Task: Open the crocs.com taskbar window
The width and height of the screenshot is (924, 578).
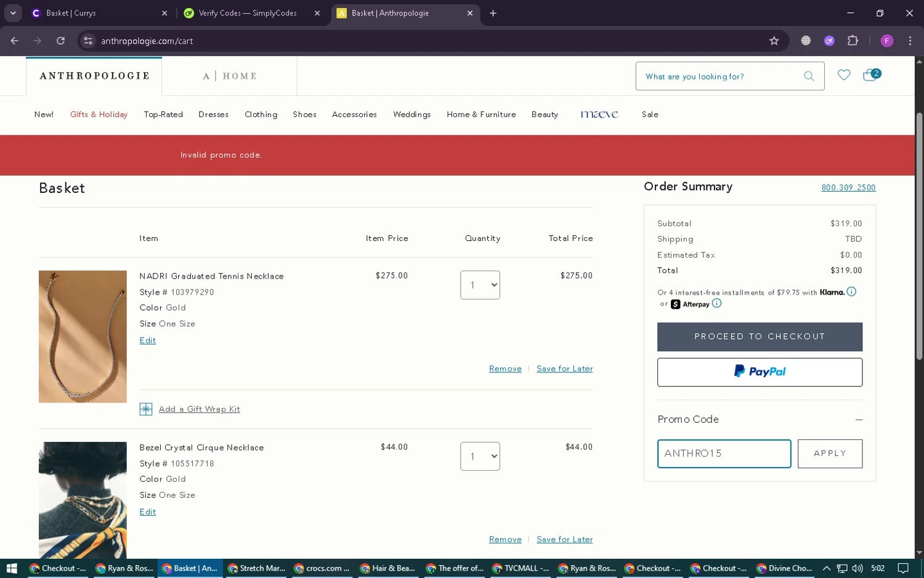Action: point(322,568)
